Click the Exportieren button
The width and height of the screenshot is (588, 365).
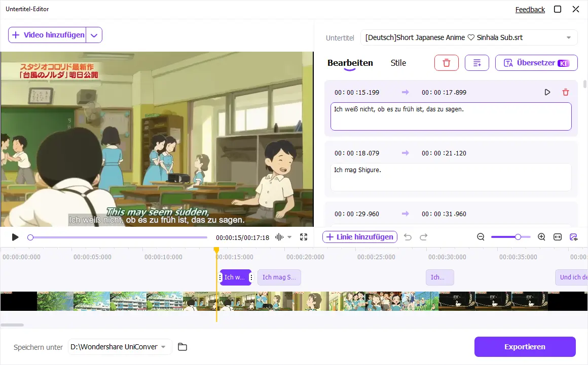(x=525, y=347)
